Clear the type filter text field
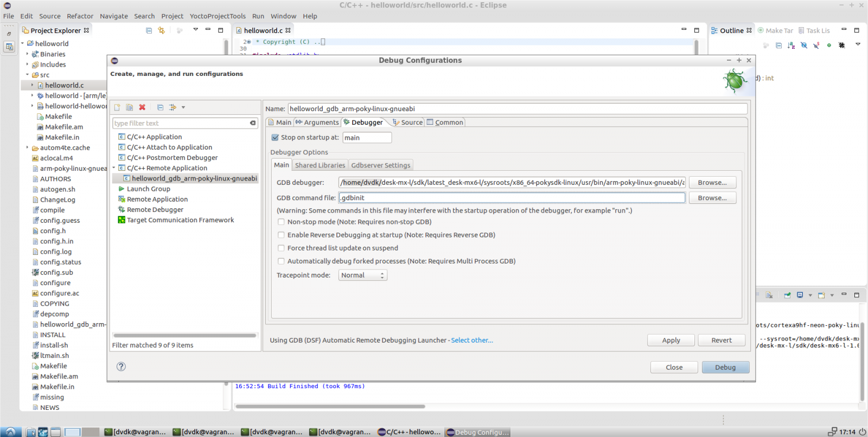Image resolution: width=868 pixels, height=437 pixels. point(253,123)
